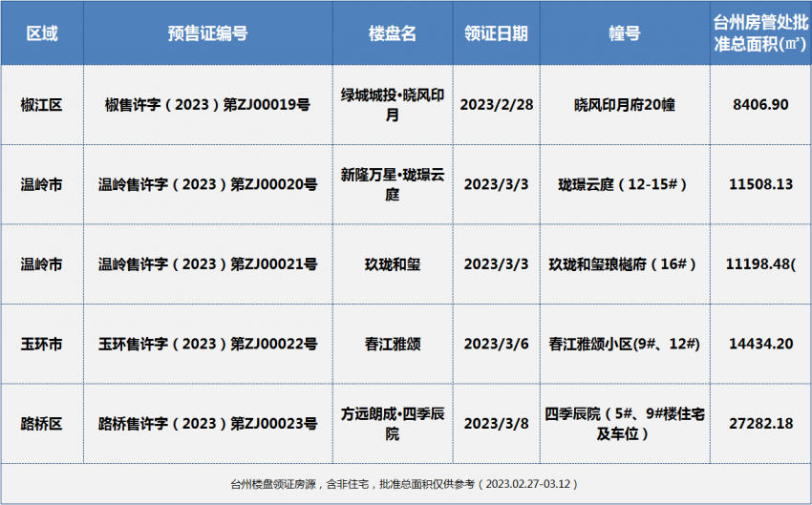Click the 区域 column header
The width and height of the screenshot is (812, 505).
point(42,33)
